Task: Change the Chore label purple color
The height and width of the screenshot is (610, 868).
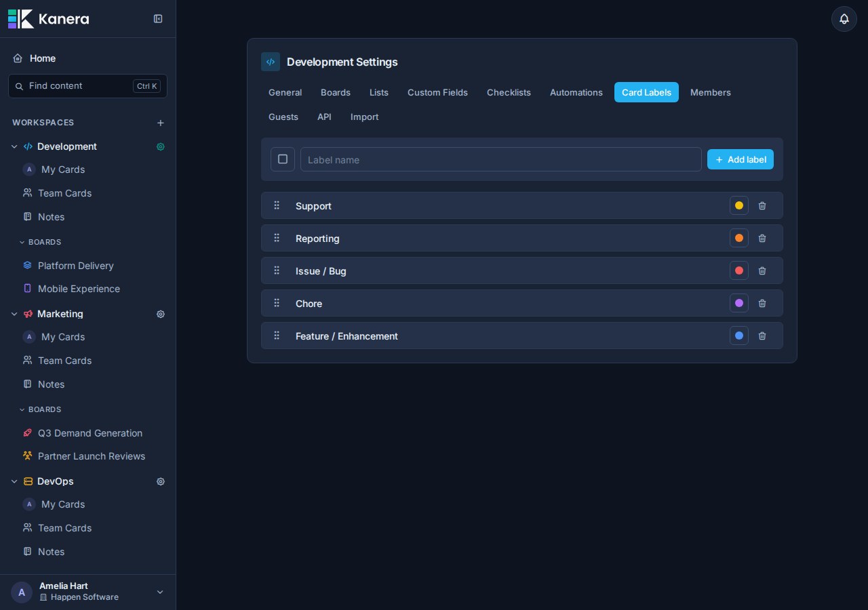Action: (x=739, y=303)
